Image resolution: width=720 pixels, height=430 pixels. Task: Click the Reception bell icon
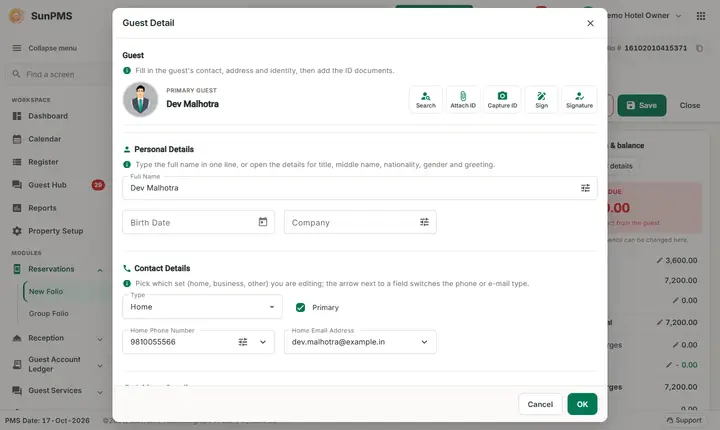[x=17, y=338]
